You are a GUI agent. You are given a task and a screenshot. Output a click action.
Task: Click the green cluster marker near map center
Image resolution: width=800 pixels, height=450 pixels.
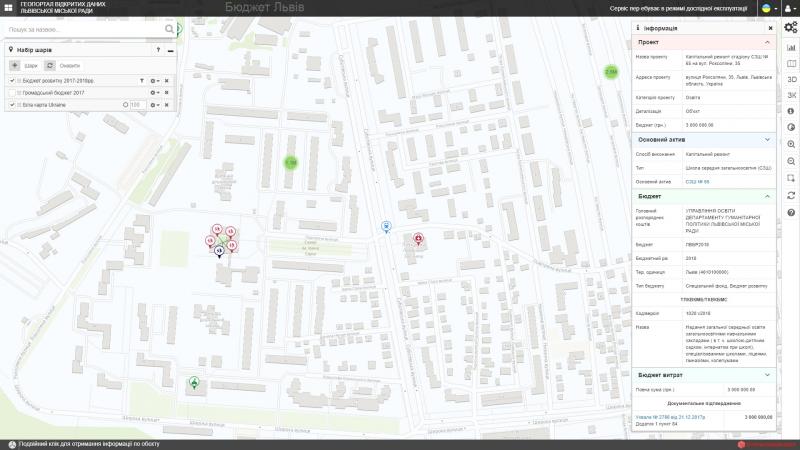(290, 163)
